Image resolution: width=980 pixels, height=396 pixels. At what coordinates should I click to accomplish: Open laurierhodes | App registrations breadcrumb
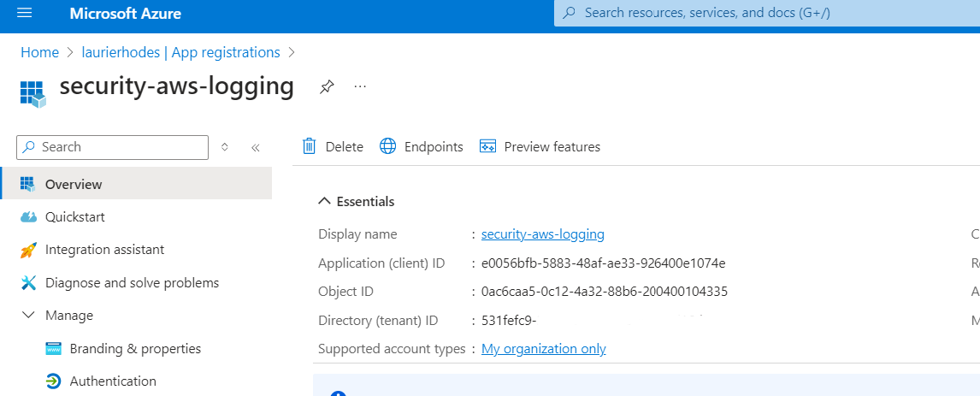coord(181,52)
